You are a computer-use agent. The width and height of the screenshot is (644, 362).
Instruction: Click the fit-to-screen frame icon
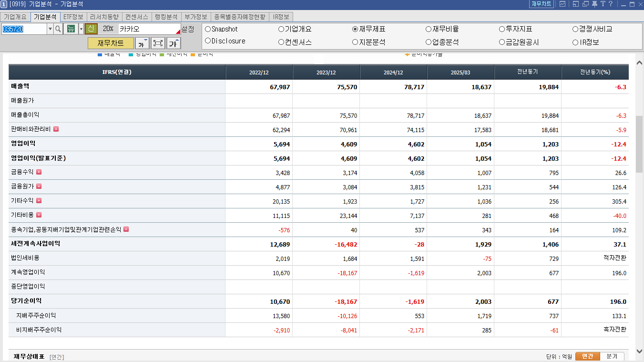tap(158, 43)
